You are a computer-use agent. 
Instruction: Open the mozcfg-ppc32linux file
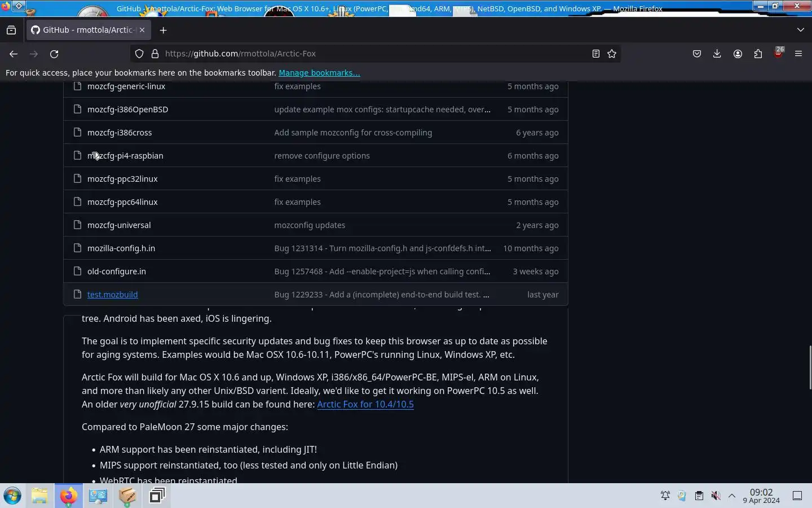pyautogui.click(x=122, y=179)
